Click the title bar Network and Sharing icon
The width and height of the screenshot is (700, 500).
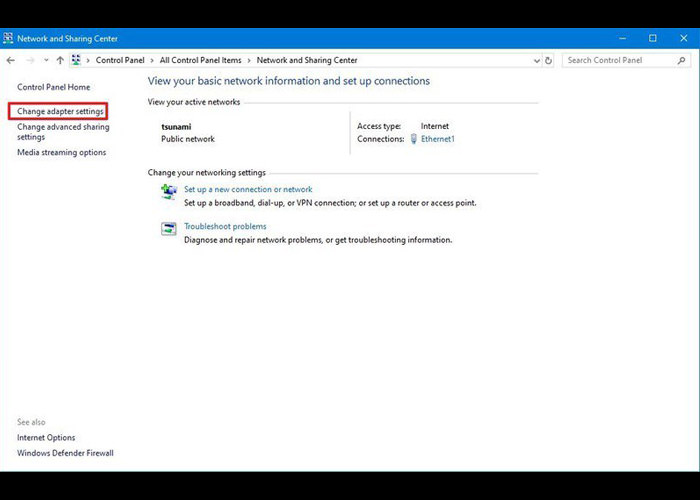tap(8, 38)
